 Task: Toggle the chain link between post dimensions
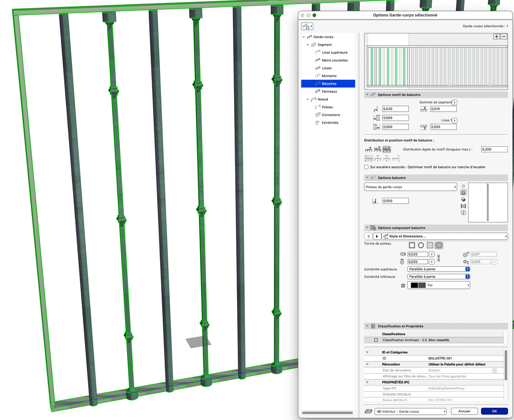tap(438, 258)
